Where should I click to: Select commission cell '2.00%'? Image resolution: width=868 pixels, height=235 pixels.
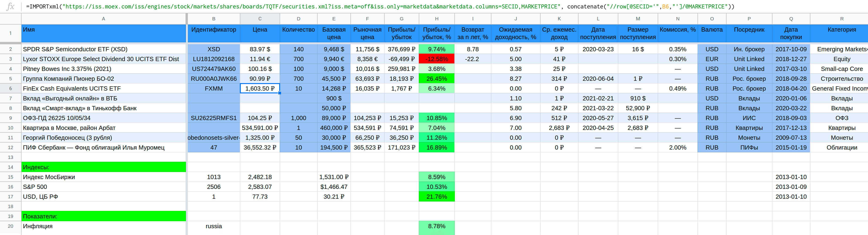click(x=678, y=147)
